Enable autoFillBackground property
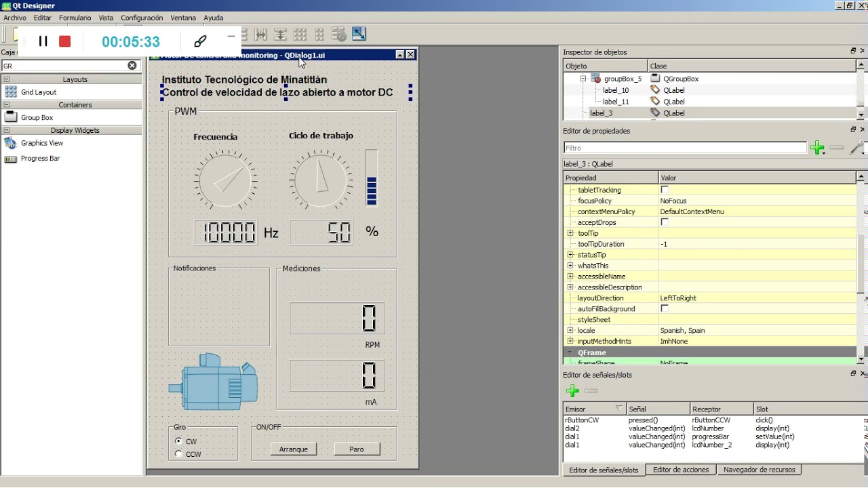 click(665, 308)
